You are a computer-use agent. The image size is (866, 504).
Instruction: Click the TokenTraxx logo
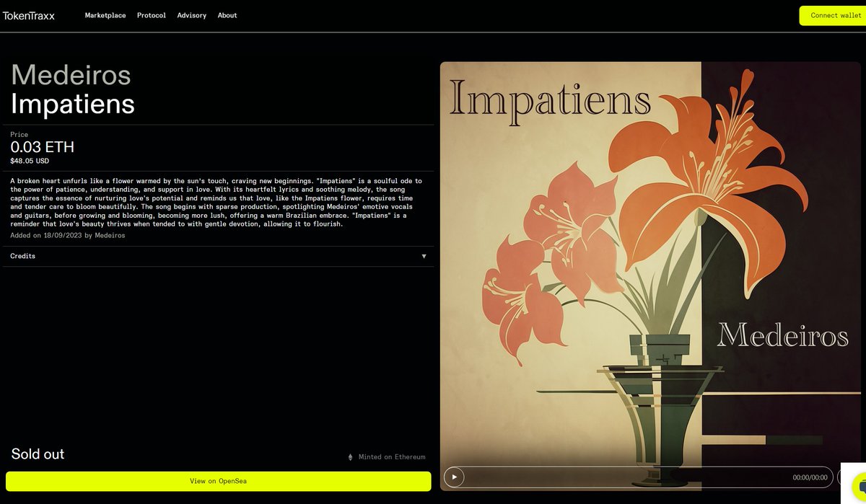(x=28, y=15)
